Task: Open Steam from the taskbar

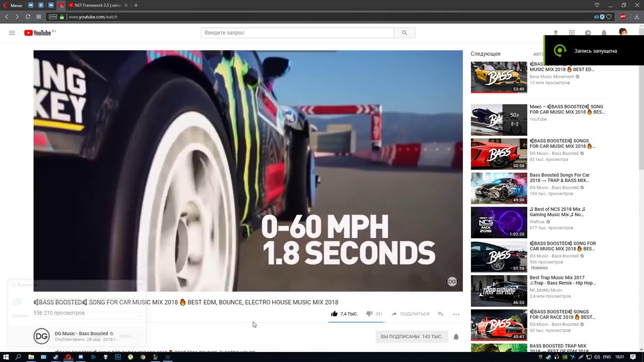Action: click(x=56, y=357)
